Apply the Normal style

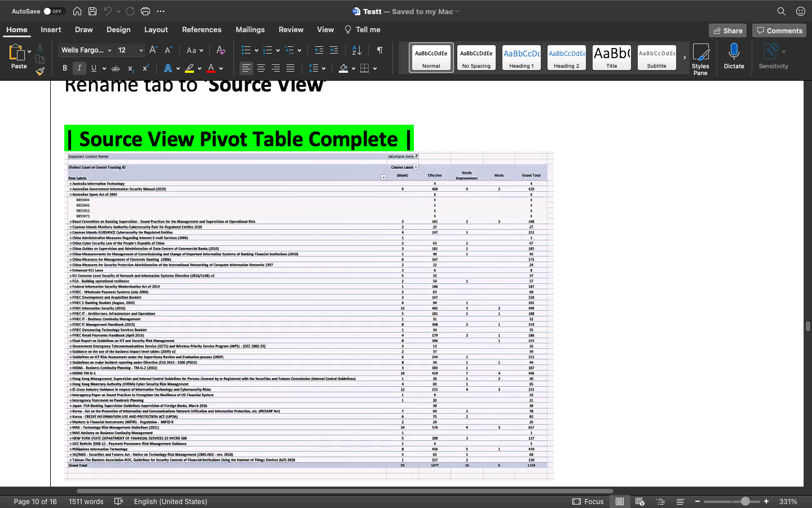431,58
